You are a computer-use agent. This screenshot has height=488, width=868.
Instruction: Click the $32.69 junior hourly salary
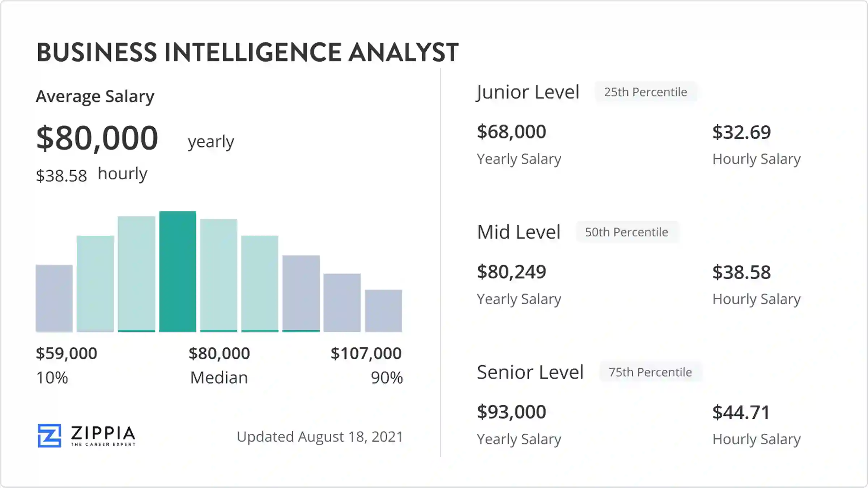coord(741,132)
